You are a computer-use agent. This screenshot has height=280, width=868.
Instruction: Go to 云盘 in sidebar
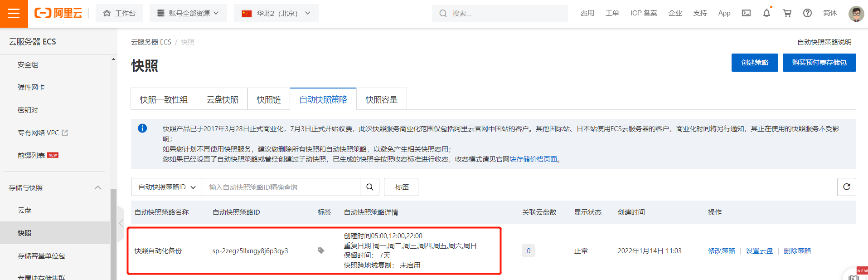coord(24,211)
